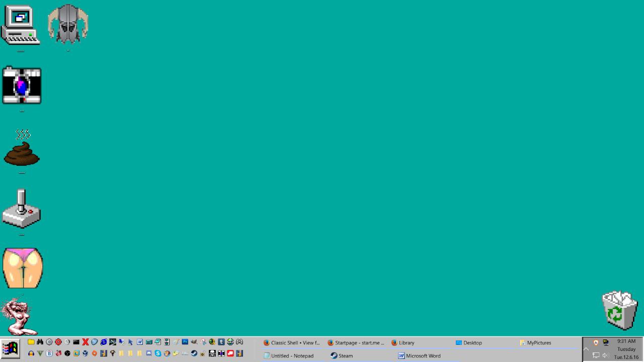Open the Tumblr icon in quick launch
The height and width of the screenshot is (362, 644).
[x=221, y=342]
